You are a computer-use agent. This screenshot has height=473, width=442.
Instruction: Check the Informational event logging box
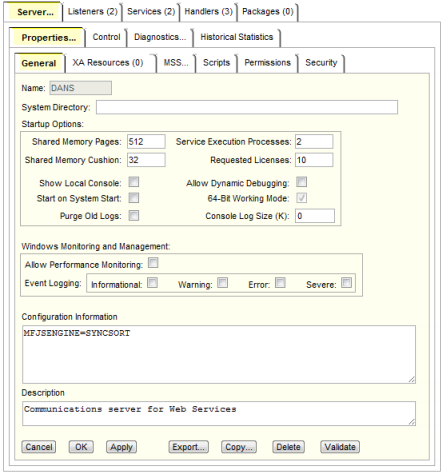[152, 283]
